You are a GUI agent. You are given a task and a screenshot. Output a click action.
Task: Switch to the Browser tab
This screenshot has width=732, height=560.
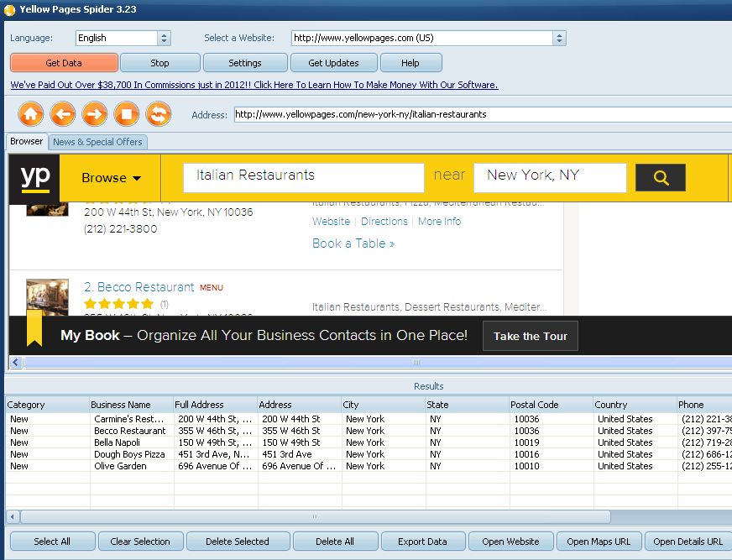tap(27, 141)
